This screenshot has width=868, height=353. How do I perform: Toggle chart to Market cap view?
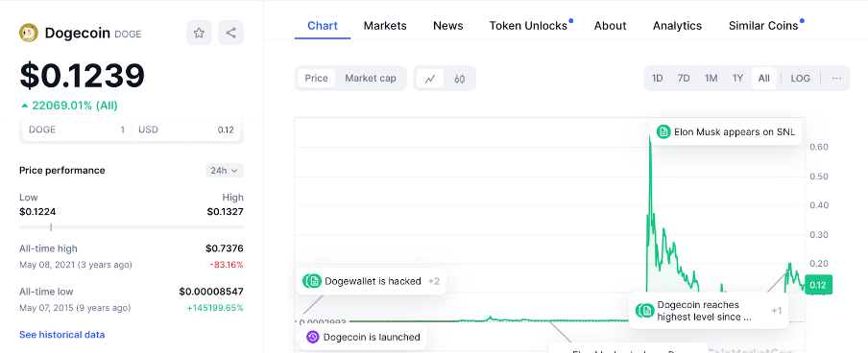(x=371, y=79)
